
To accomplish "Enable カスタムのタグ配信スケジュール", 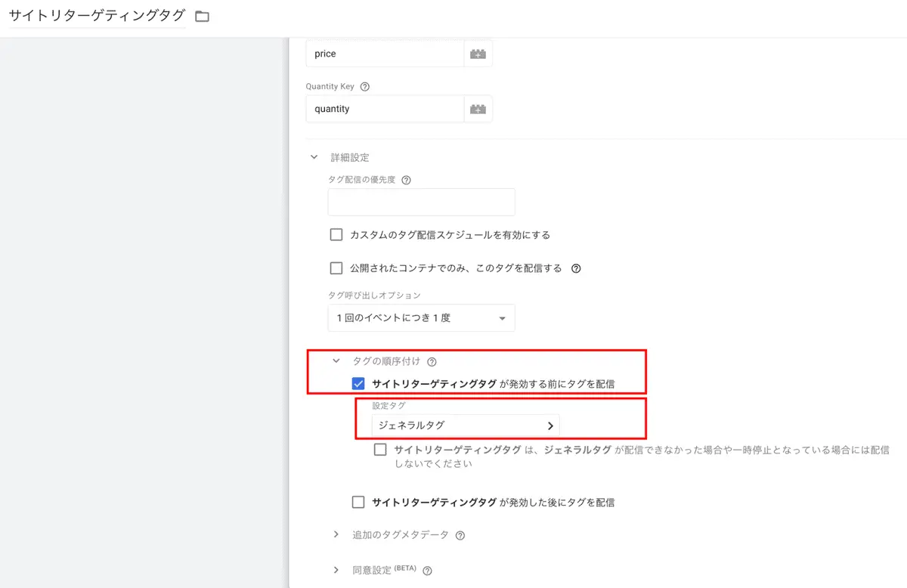I will click(336, 234).
